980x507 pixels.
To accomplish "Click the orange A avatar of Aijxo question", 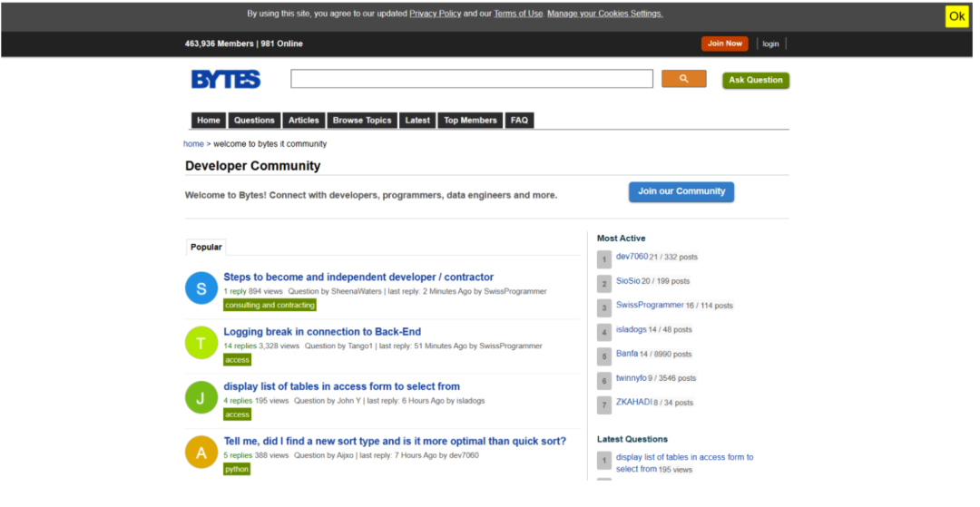I will click(201, 452).
